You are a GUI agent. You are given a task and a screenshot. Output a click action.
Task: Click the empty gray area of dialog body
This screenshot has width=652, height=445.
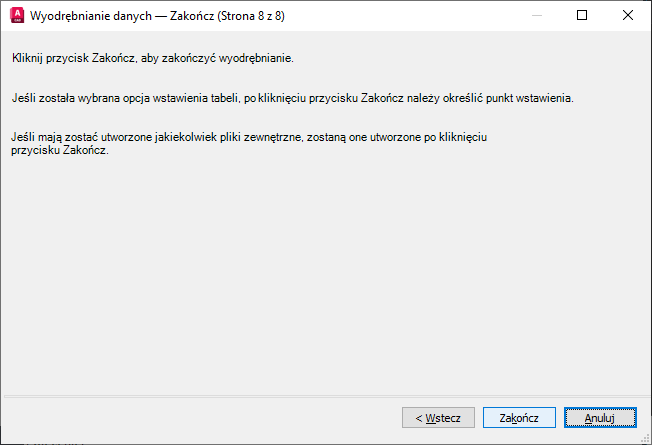coord(320,270)
